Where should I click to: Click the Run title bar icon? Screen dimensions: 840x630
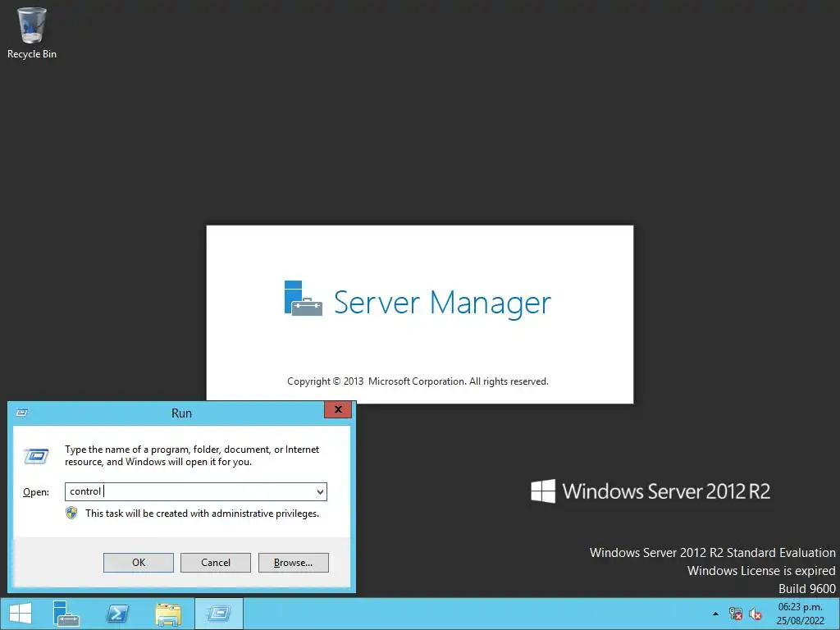(x=22, y=413)
